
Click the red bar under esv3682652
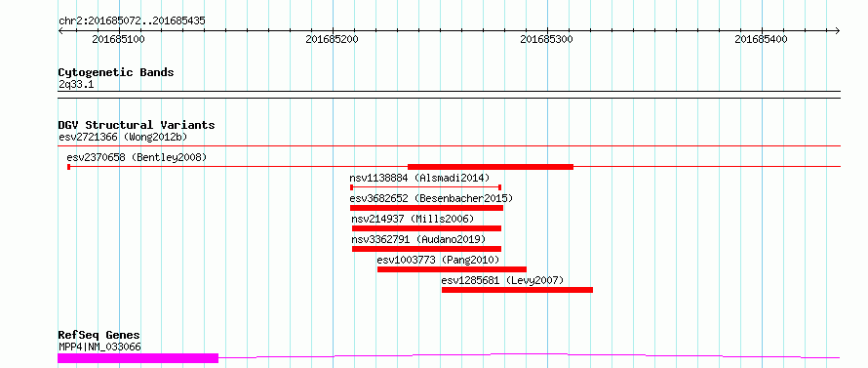[426, 208]
